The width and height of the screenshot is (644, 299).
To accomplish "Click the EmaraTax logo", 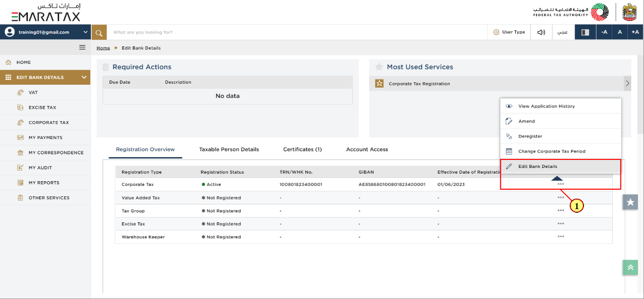I will pos(46,12).
